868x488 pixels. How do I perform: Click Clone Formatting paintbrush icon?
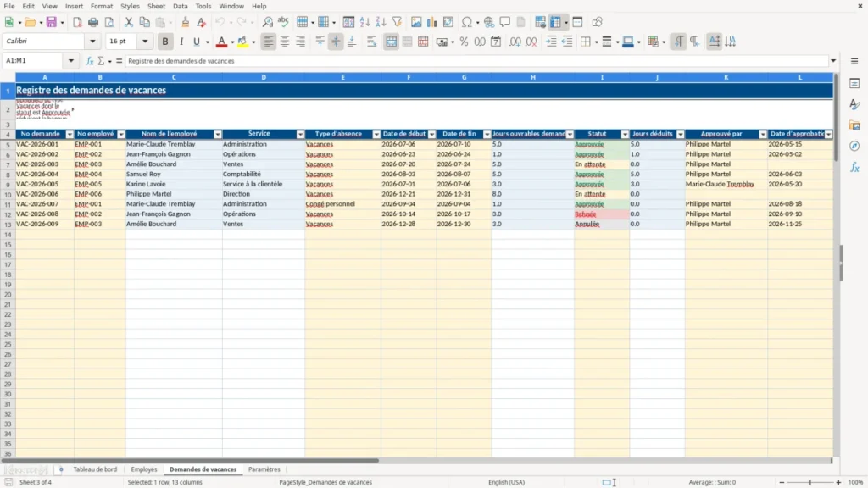(x=186, y=22)
